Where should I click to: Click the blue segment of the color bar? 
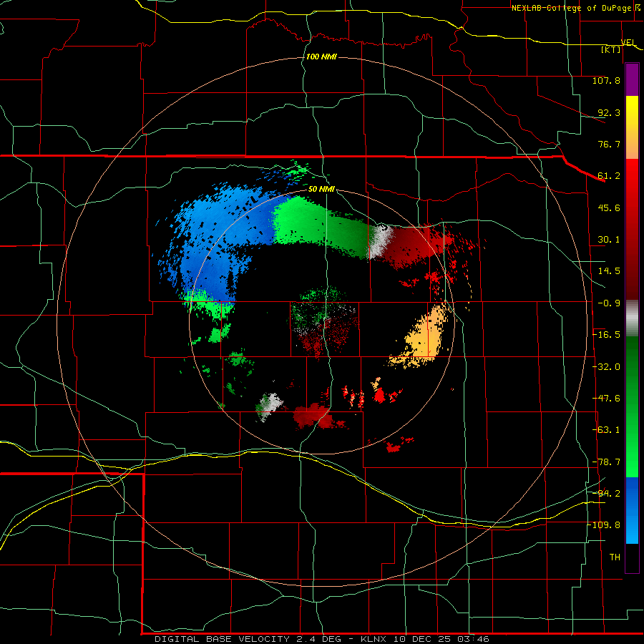632,510
